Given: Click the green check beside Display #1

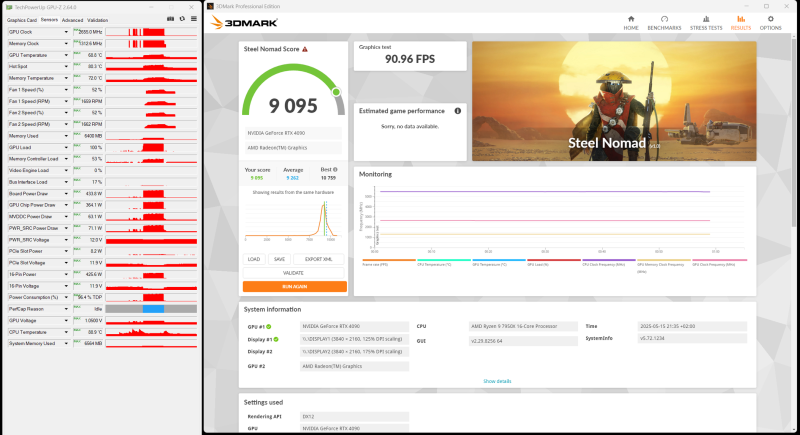Looking at the screenshot, I should click(x=276, y=339).
